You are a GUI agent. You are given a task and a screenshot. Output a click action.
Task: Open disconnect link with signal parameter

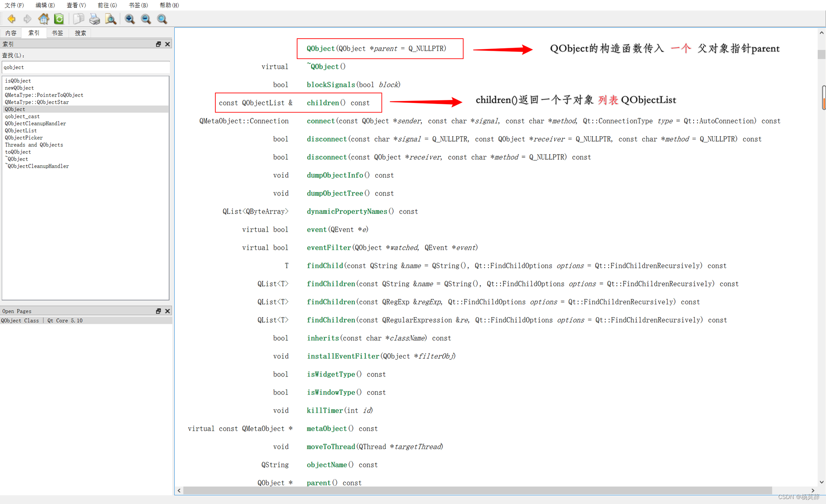point(327,139)
